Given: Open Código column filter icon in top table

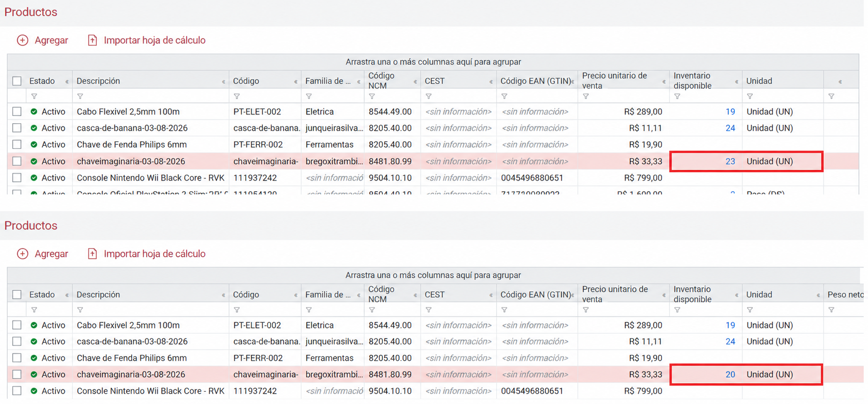Looking at the screenshot, I should point(237,96).
